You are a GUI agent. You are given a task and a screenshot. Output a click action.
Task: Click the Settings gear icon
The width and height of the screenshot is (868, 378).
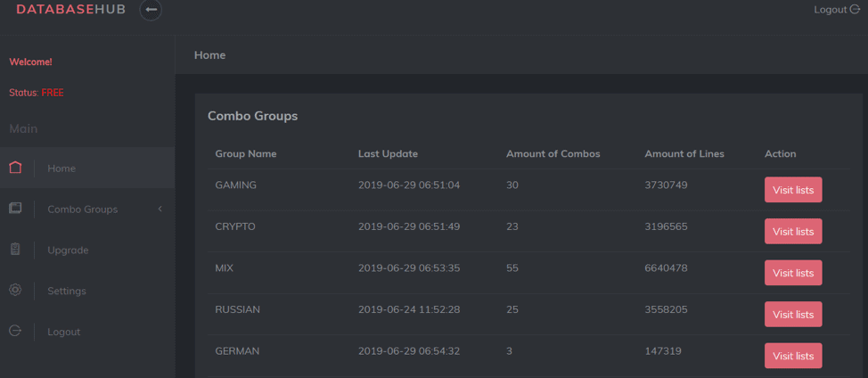15,290
